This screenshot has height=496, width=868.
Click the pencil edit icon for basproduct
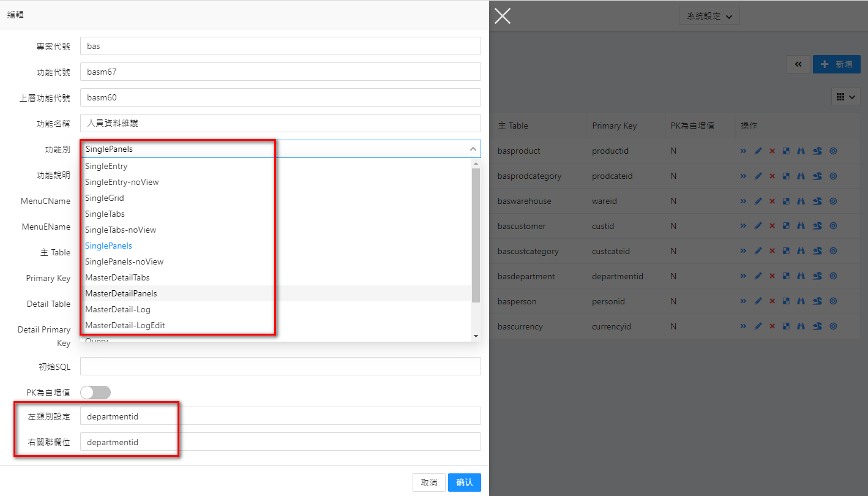tap(758, 151)
